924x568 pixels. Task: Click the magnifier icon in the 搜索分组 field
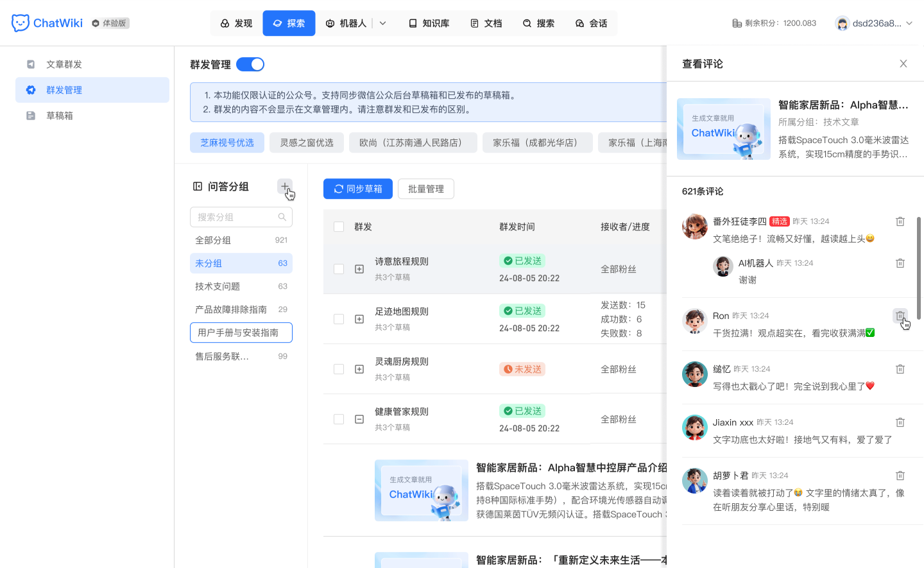pos(282,217)
